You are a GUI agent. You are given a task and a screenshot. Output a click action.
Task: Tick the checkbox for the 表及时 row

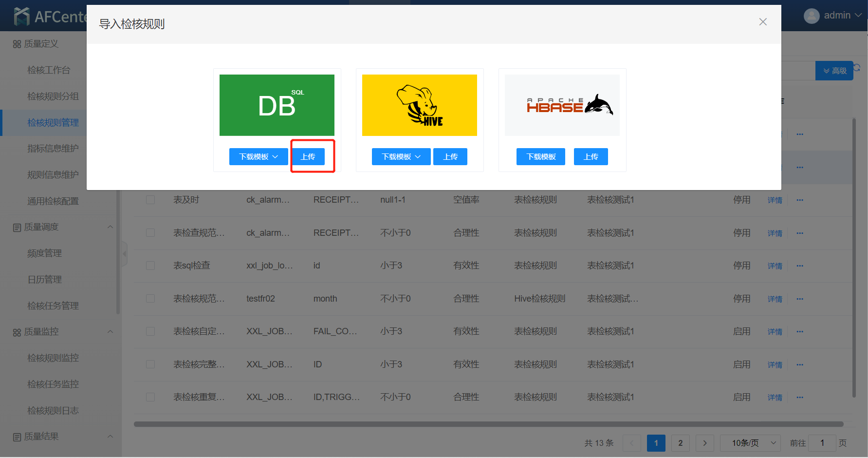tap(150, 200)
